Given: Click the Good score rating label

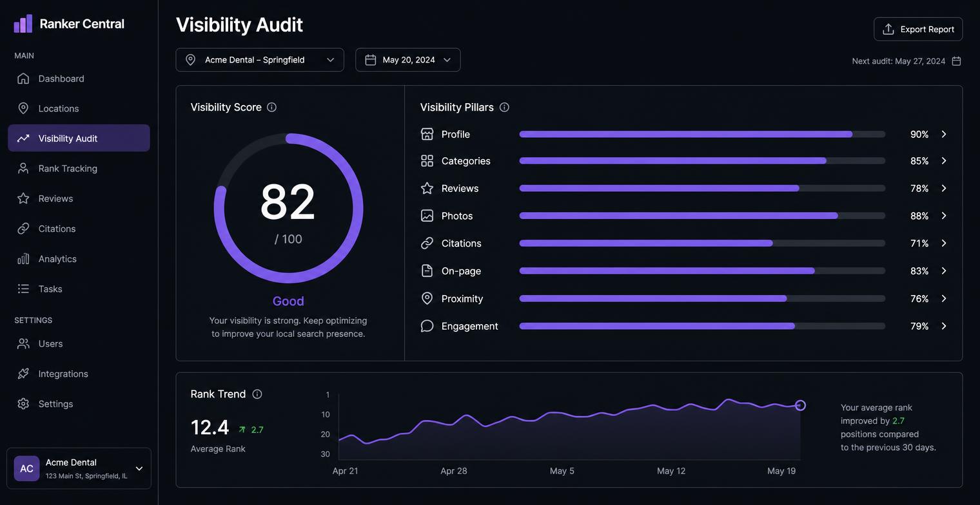Looking at the screenshot, I should [x=288, y=301].
